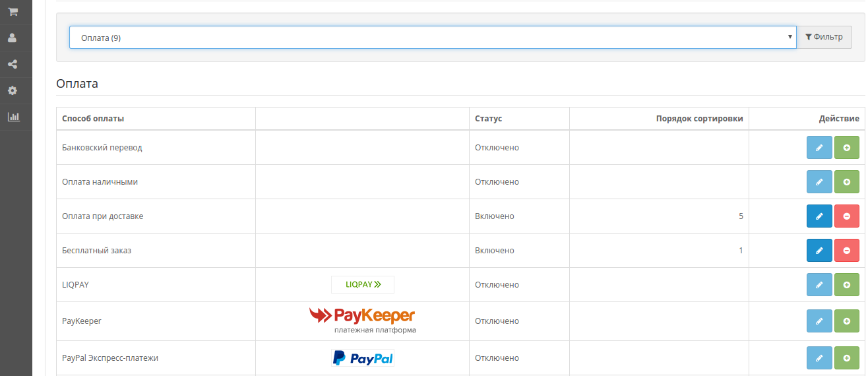Edit the Оплата наличными payment method
Screen dimensions: 868x376
(819, 182)
